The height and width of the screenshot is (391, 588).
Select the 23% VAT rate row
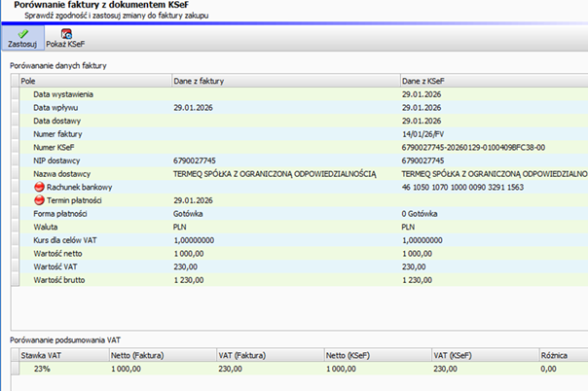[x=43, y=370]
